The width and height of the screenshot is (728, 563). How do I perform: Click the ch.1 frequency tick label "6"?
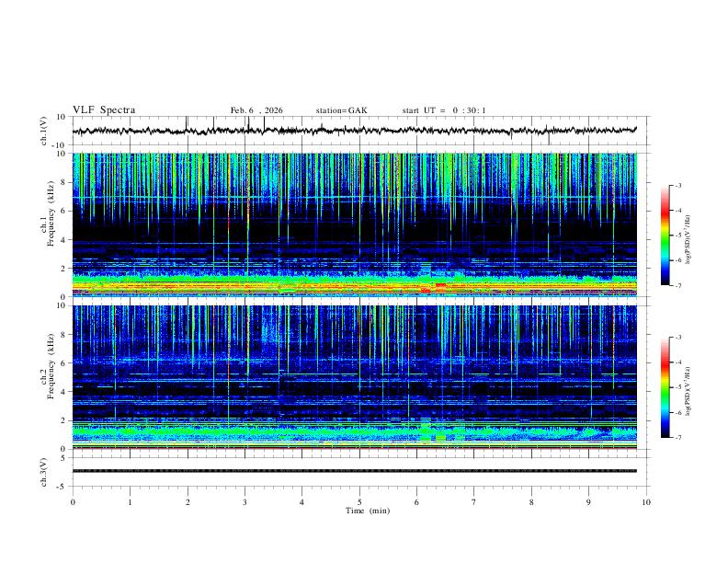pos(64,211)
